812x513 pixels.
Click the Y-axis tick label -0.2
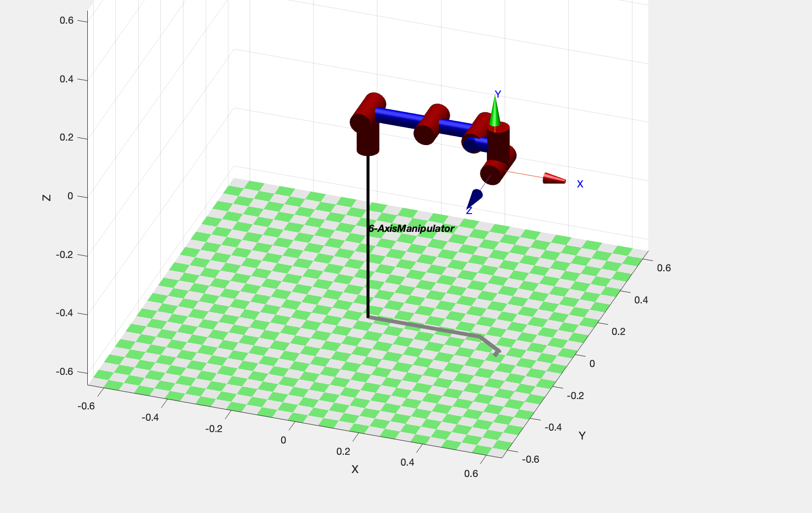(x=575, y=396)
